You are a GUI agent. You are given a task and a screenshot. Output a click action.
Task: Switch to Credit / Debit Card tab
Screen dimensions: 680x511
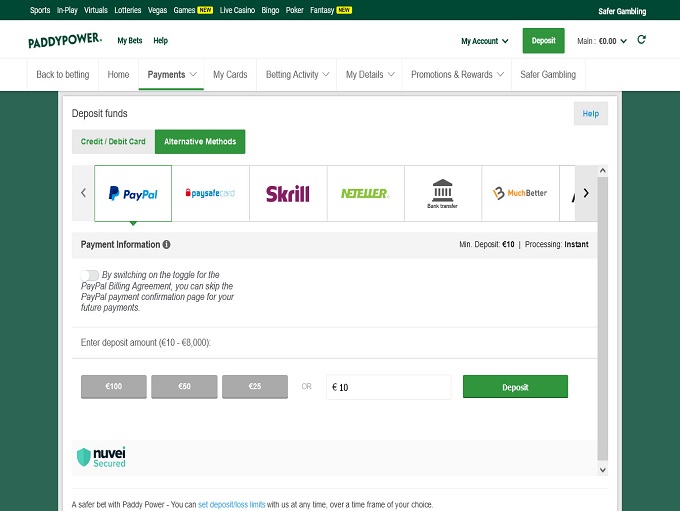pos(113,142)
